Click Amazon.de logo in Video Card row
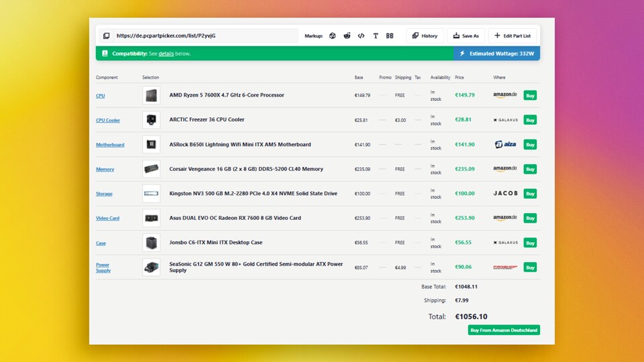This screenshot has width=644, height=362. (505, 217)
